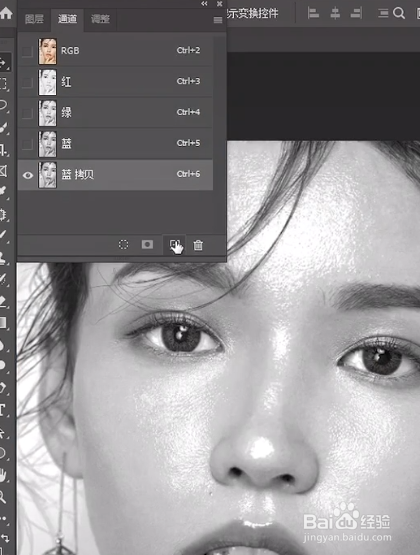Click the 'RGB' channel name
The image size is (420, 555).
(x=70, y=51)
